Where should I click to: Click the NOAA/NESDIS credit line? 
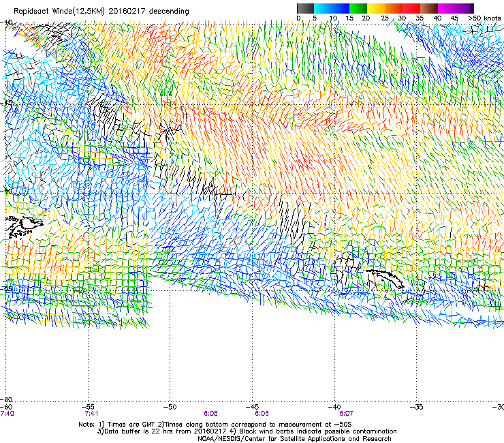[x=294, y=439]
